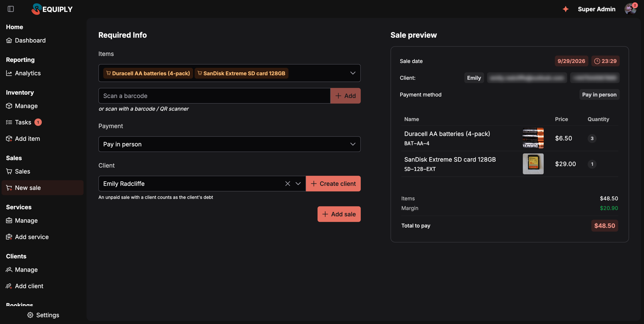Click the 9/29/2026 sale date
Image resolution: width=644 pixels, height=324 pixels.
571,61
